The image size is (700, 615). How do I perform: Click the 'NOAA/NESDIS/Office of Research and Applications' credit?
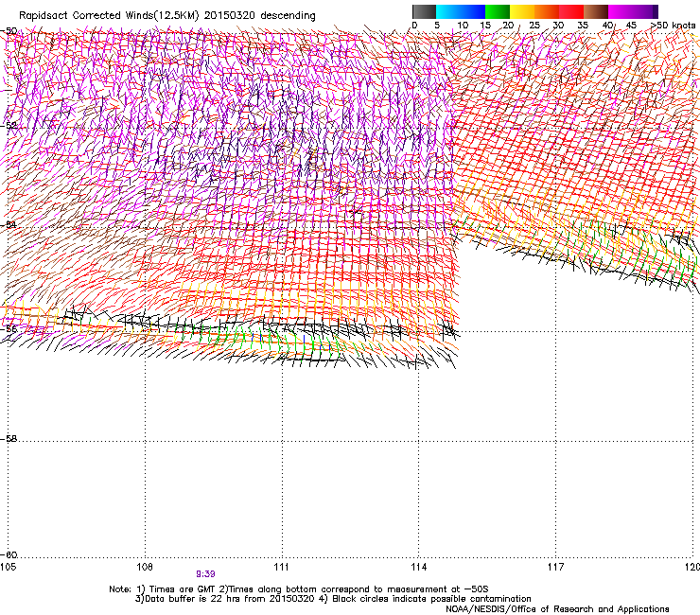pyautogui.click(x=557, y=609)
